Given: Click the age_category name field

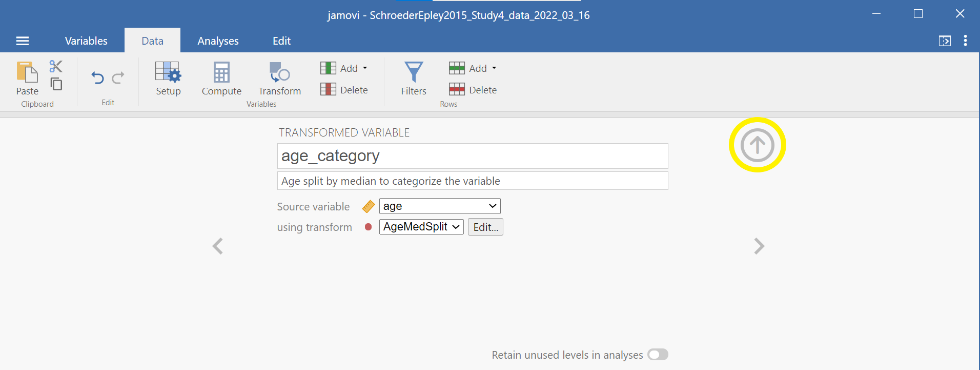Looking at the screenshot, I should pos(472,156).
